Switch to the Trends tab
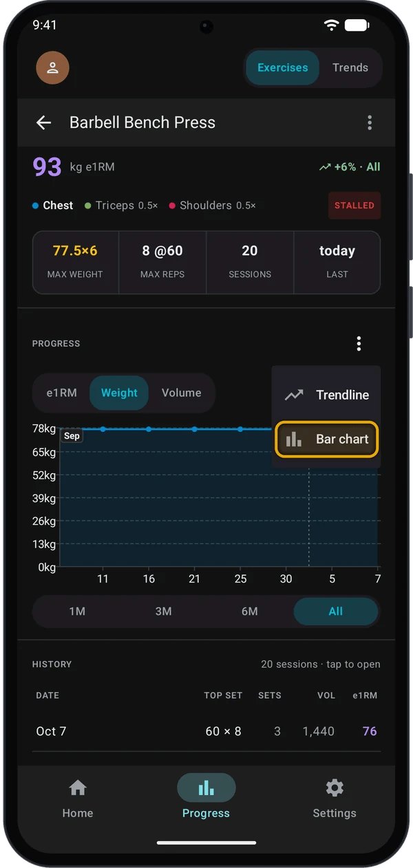The width and height of the screenshot is (413, 868). pos(350,67)
